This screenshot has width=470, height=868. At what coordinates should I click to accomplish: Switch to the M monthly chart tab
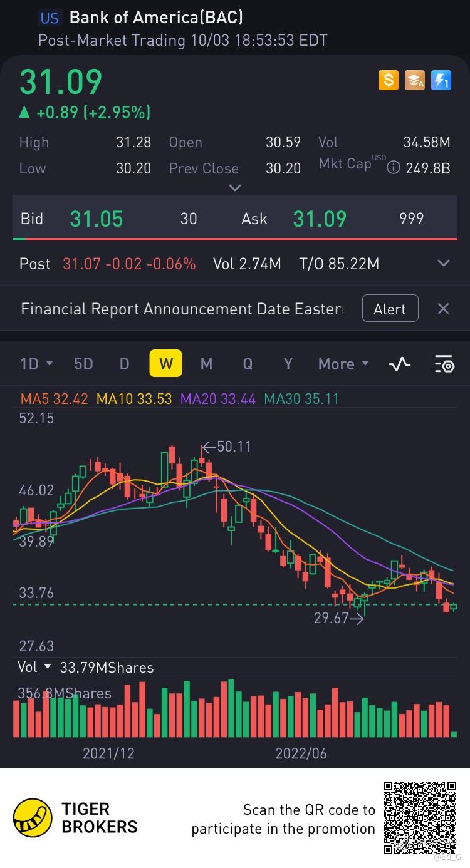click(x=206, y=364)
